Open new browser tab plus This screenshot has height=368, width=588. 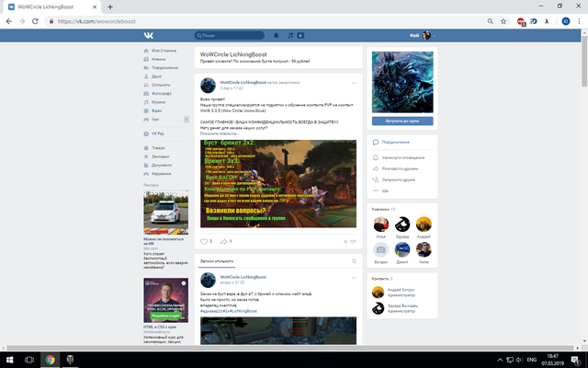pos(110,6)
